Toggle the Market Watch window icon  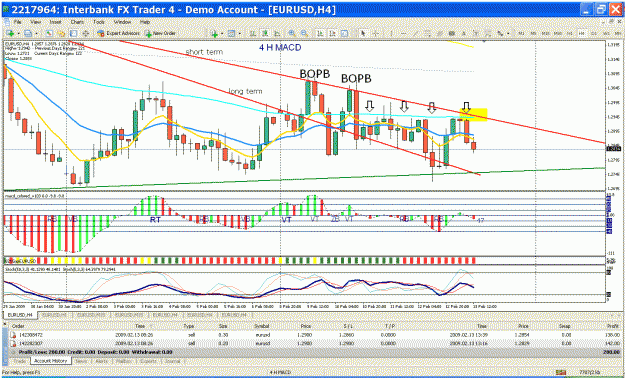click(x=49, y=33)
